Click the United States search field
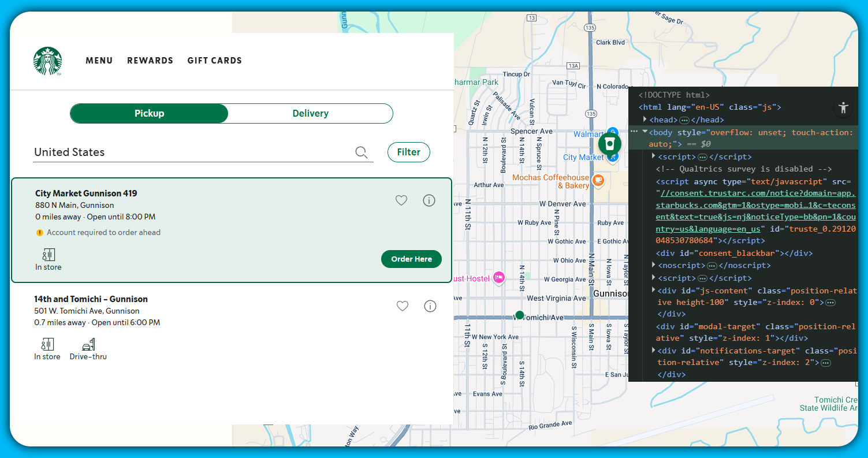Viewport: 868px width, 458px height. 191,152
